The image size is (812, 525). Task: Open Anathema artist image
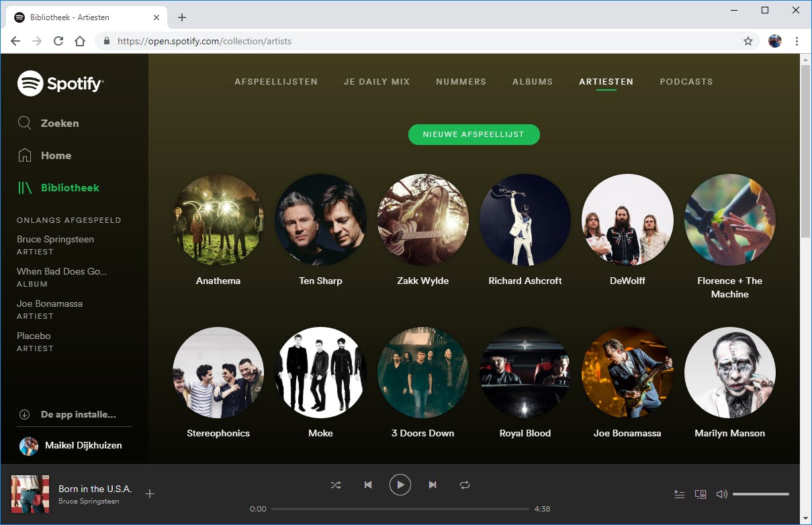[218, 220]
